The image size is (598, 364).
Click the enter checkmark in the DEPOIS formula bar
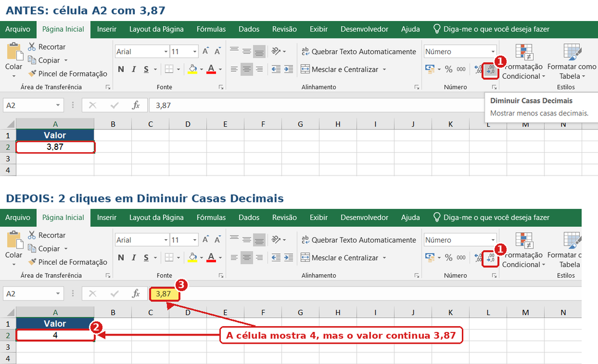(114, 294)
